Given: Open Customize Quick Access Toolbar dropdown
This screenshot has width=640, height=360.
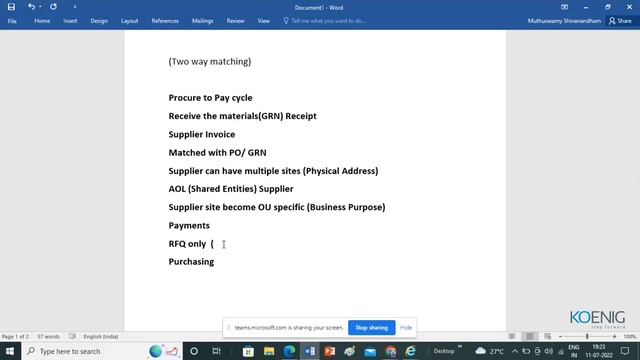Looking at the screenshot, I should click(x=75, y=7).
